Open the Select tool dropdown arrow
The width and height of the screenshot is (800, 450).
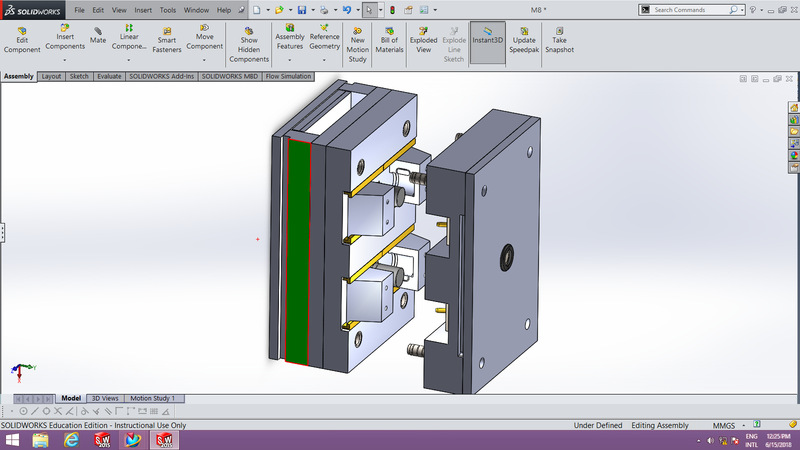pyautogui.click(x=380, y=10)
